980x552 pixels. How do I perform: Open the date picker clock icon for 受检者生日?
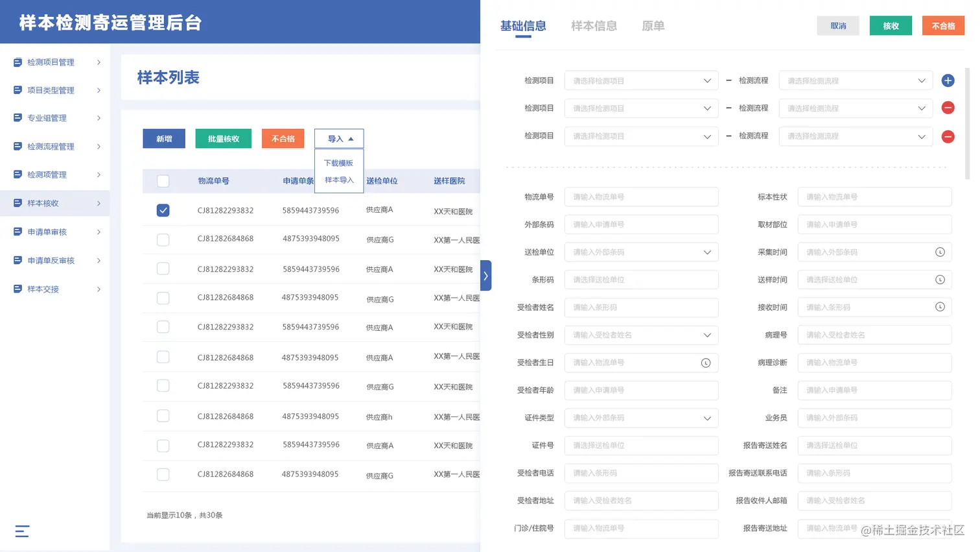coord(706,363)
